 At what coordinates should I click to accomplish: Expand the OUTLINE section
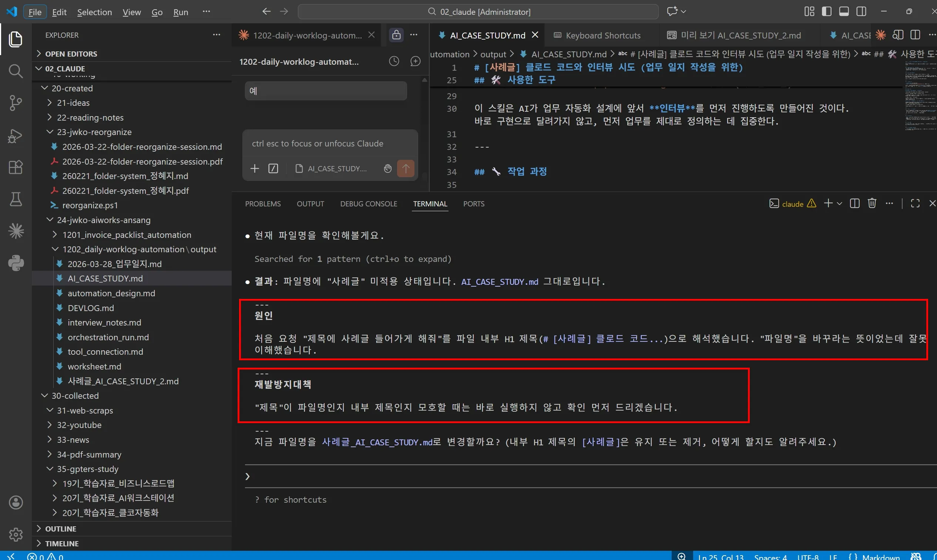point(131,529)
